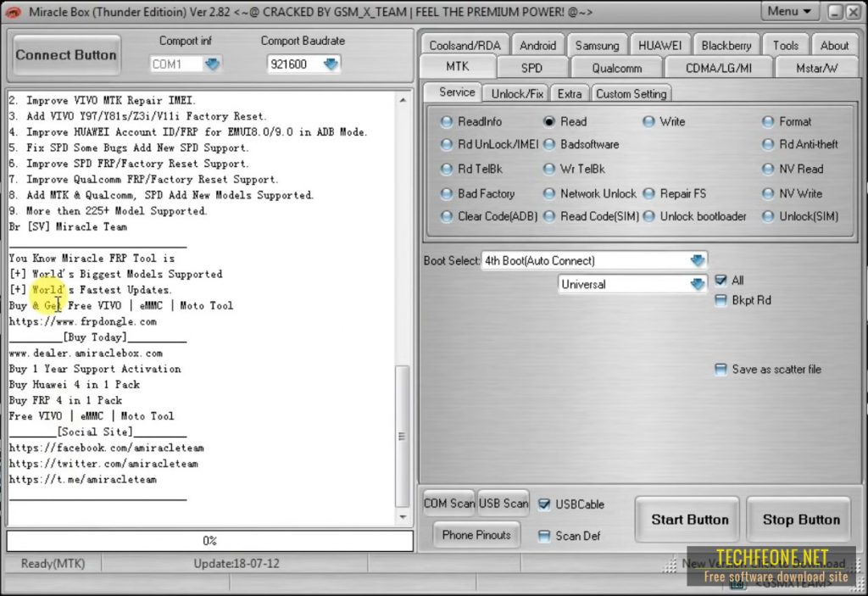Select the Wr TelBk radio option
This screenshot has width=868, height=596.
[548, 169]
